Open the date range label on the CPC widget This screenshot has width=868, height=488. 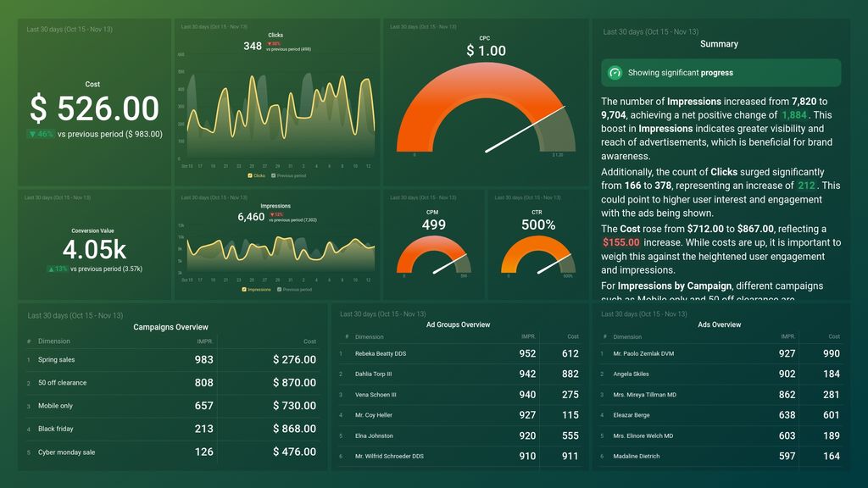pyautogui.click(x=423, y=26)
